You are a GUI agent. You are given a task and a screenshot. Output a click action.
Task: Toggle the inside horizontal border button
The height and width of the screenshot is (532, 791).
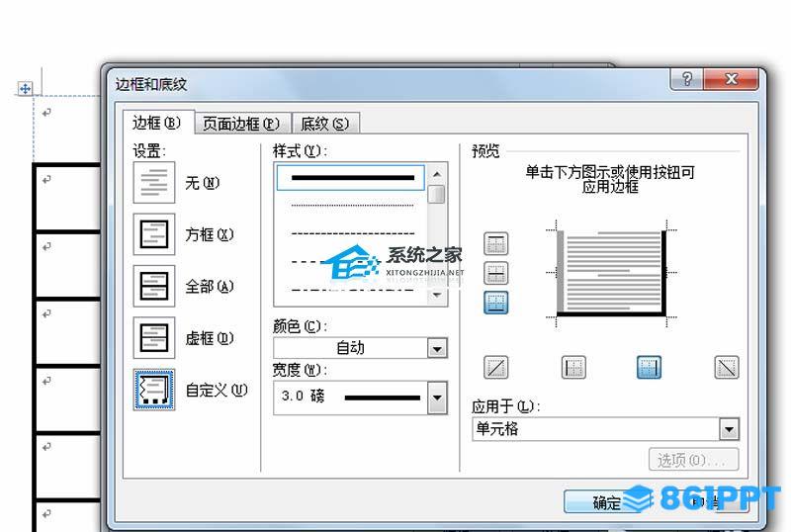(496, 273)
